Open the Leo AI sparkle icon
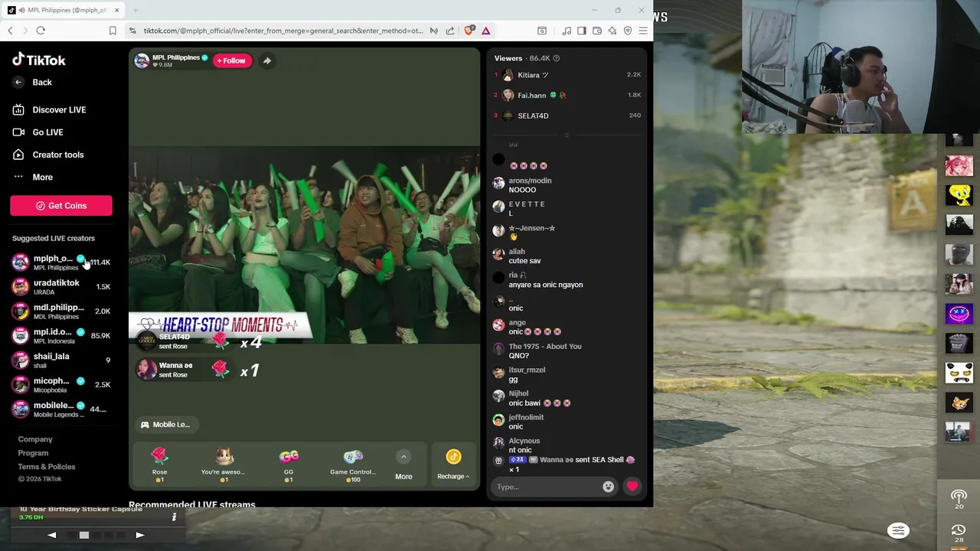 coord(612,31)
